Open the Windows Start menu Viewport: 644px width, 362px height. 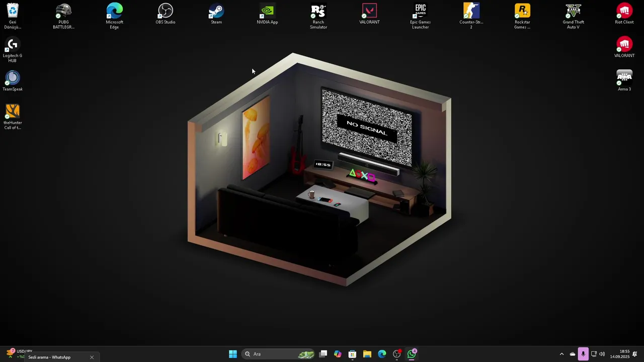point(233,354)
